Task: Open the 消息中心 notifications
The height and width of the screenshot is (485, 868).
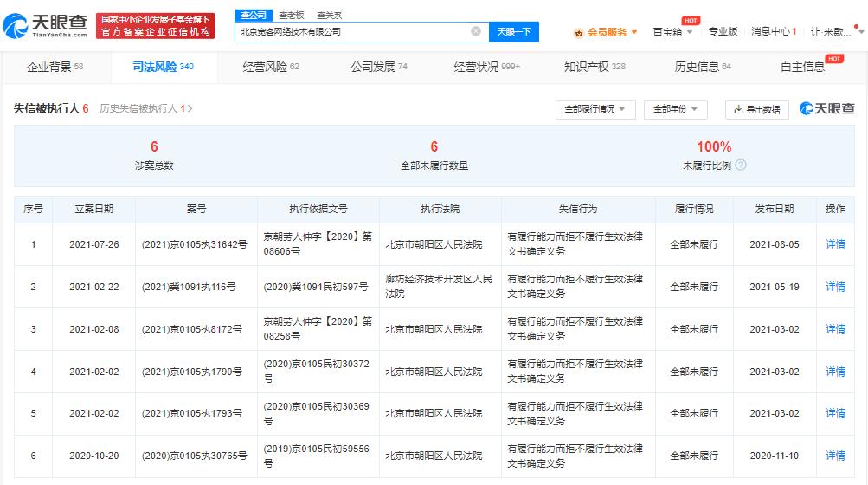Action: click(773, 32)
